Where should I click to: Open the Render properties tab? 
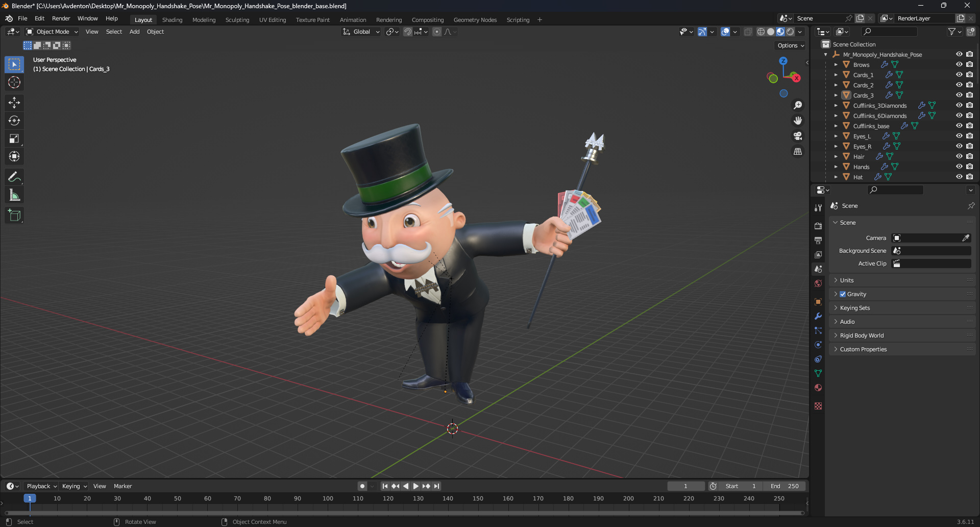[818, 226]
